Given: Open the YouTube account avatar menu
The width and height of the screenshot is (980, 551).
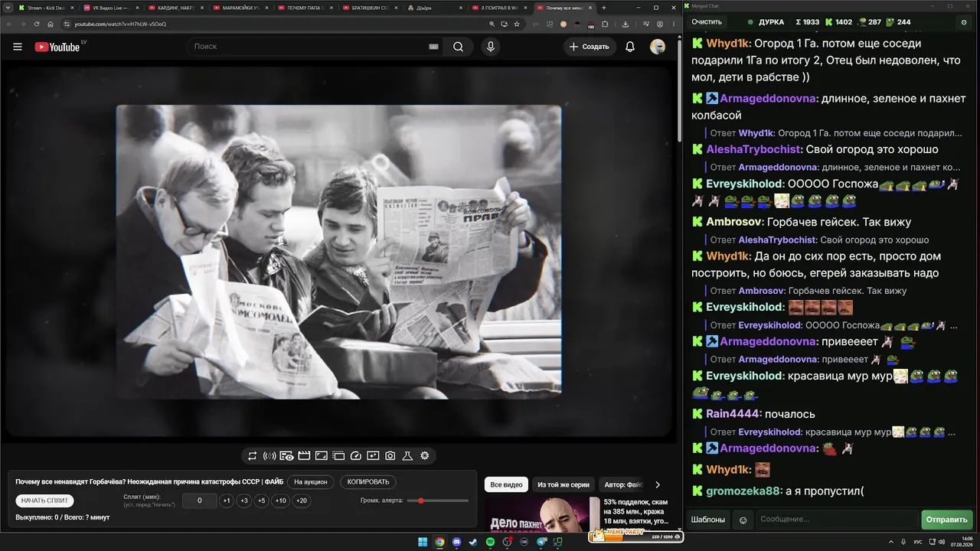Looking at the screenshot, I should pyautogui.click(x=658, y=47).
